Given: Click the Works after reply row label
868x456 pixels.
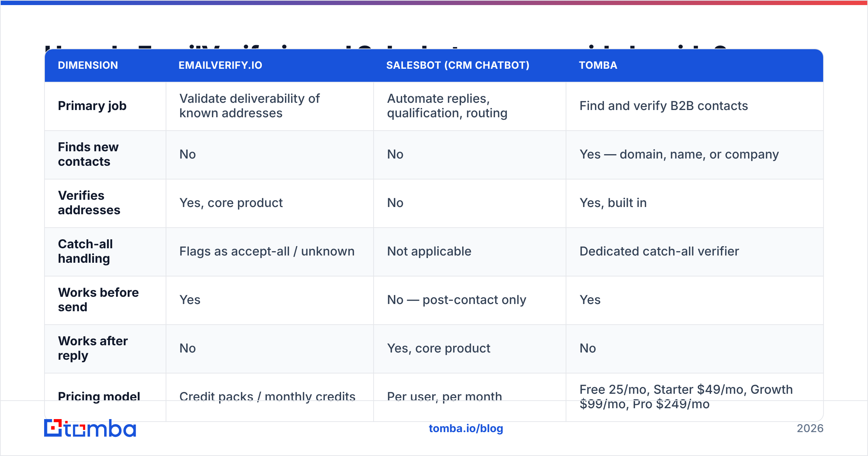Looking at the screenshot, I should click(x=93, y=349).
